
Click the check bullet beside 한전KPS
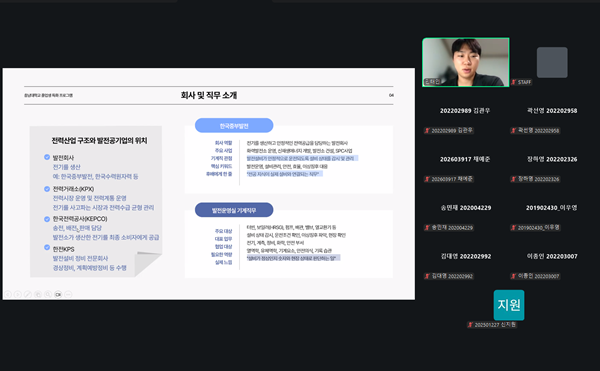pyautogui.click(x=47, y=247)
